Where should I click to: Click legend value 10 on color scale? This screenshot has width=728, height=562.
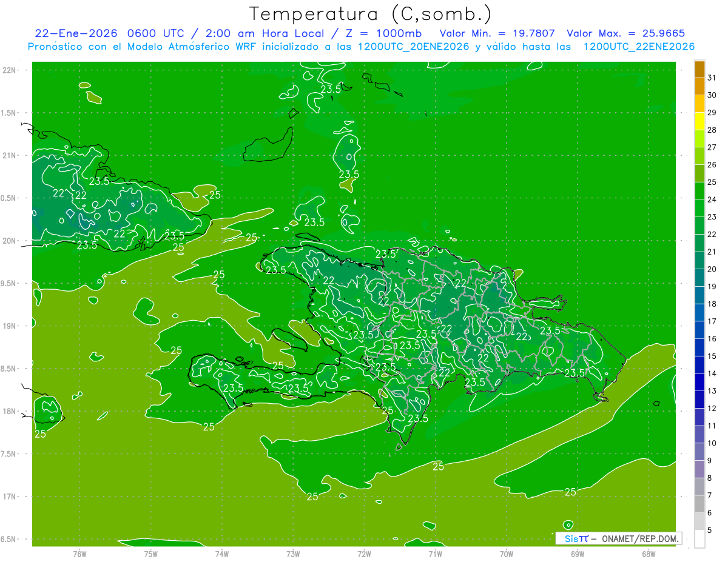tap(712, 443)
